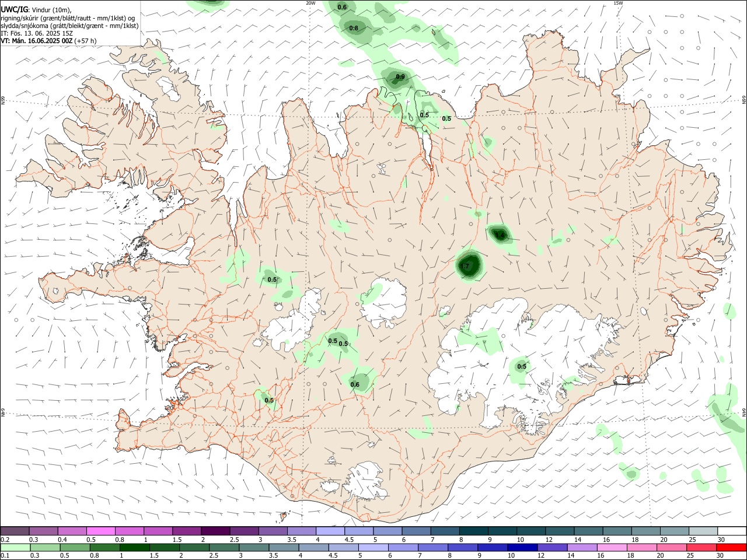Click the 1.7 precipitation value on map
Screen dimensions: 747x560
tap(465, 266)
